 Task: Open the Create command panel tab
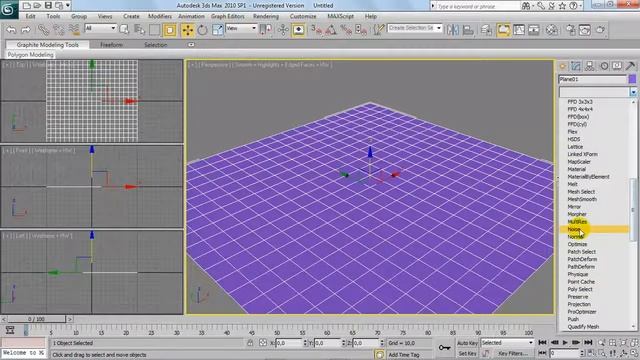pyautogui.click(x=563, y=66)
